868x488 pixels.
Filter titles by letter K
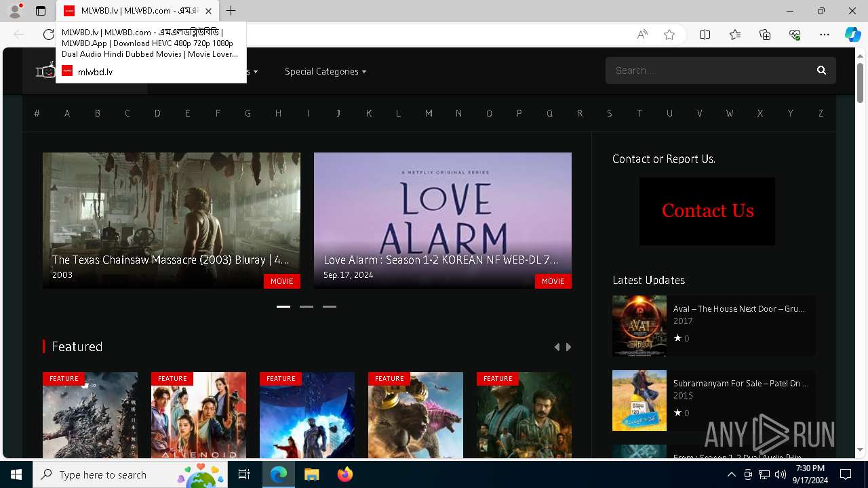[369, 113]
